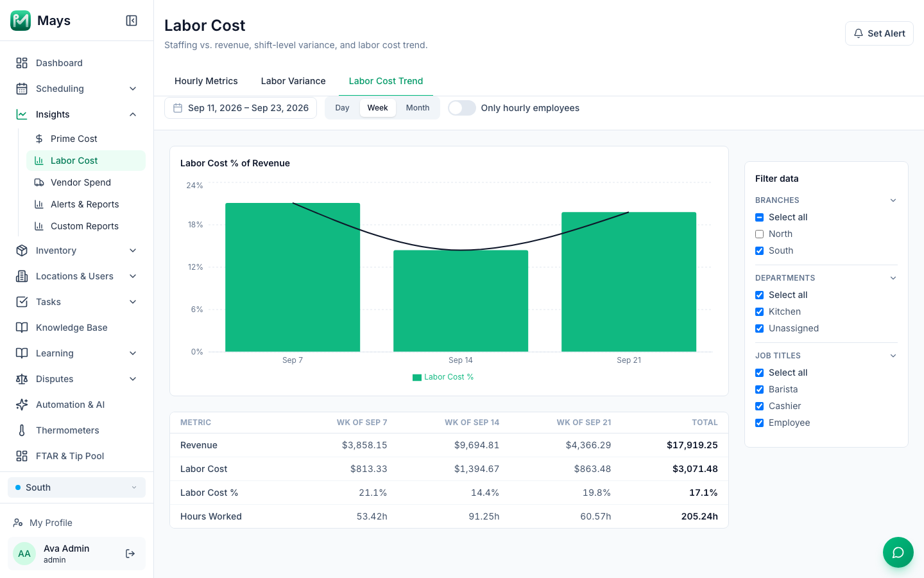Click the My Profile user icon
The width and height of the screenshot is (924, 578).
pos(18,523)
